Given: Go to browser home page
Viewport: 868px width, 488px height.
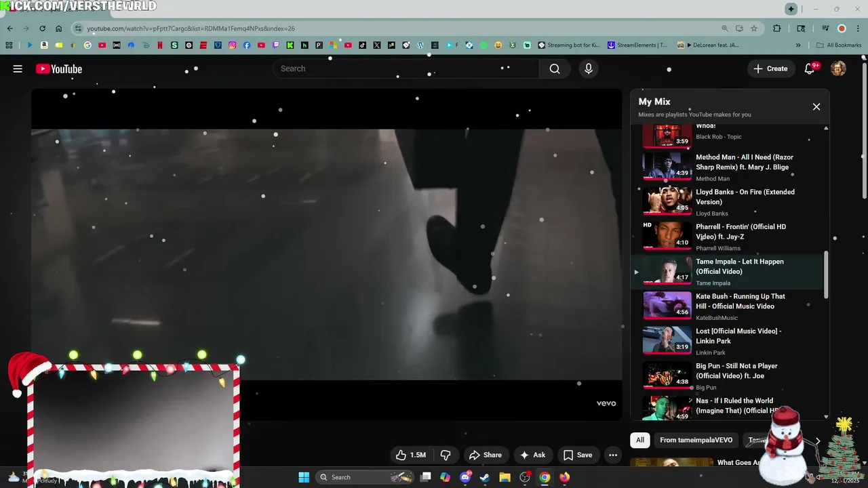Looking at the screenshot, I should tap(59, 28).
